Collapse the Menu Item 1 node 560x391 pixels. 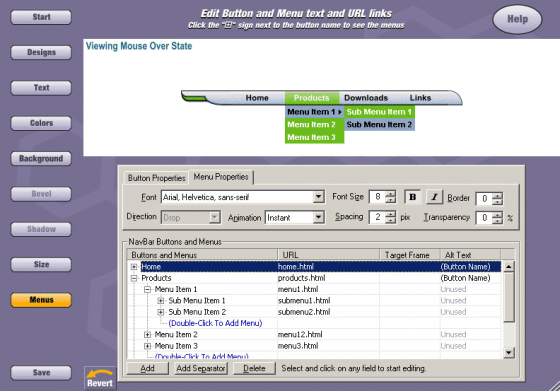[148, 290]
